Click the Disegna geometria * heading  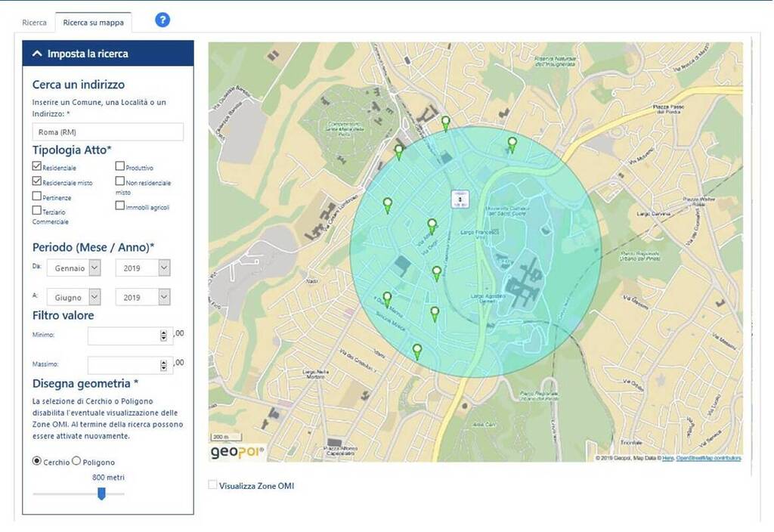(x=85, y=383)
